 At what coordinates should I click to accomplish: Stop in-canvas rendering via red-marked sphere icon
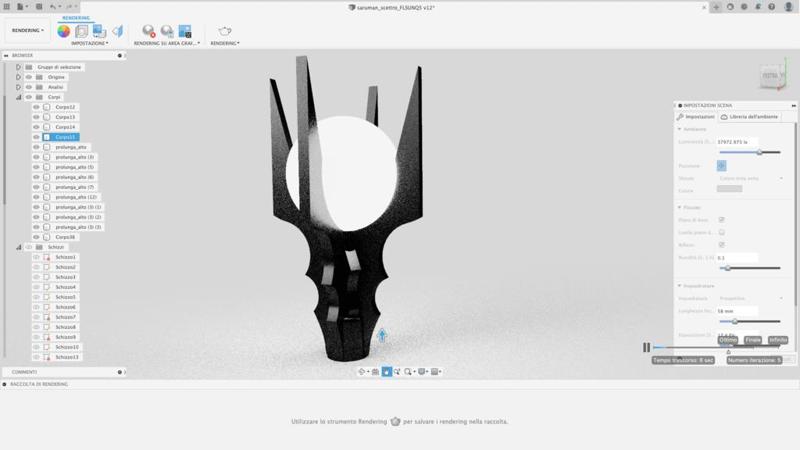[x=148, y=31]
